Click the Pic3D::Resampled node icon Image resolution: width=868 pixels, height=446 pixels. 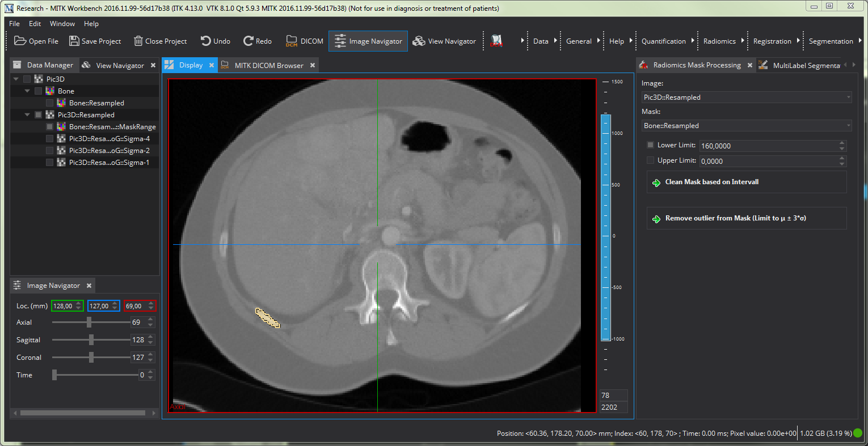click(50, 114)
